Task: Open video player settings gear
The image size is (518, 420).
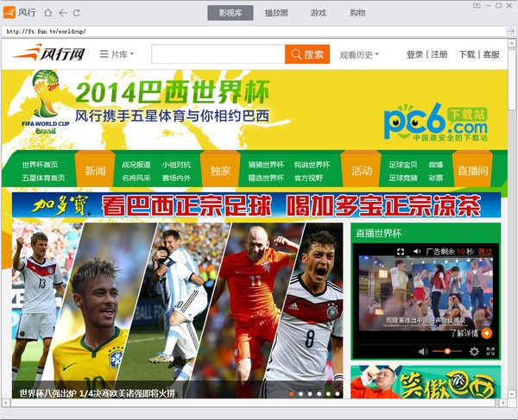Action: click(x=474, y=351)
